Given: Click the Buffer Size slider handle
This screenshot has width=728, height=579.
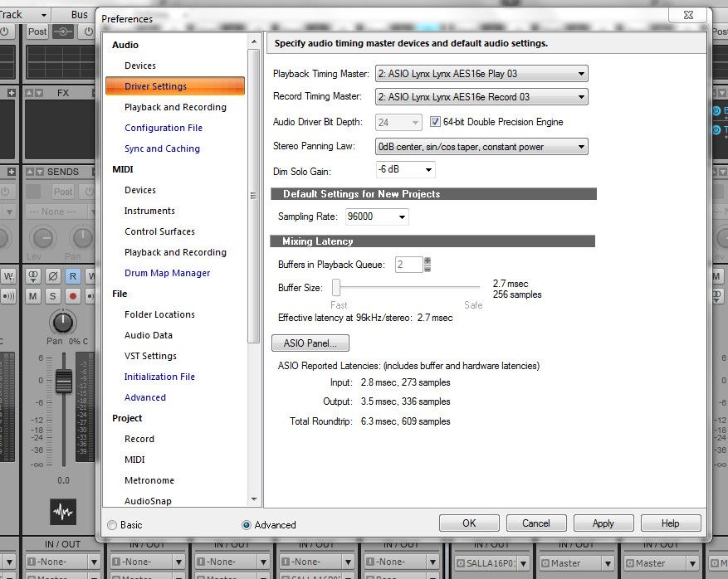Looking at the screenshot, I should pyautogui.click(x=337, y=288).
